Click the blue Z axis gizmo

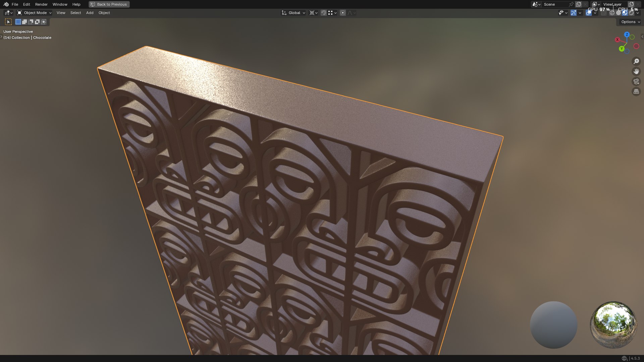pos(627,35)
